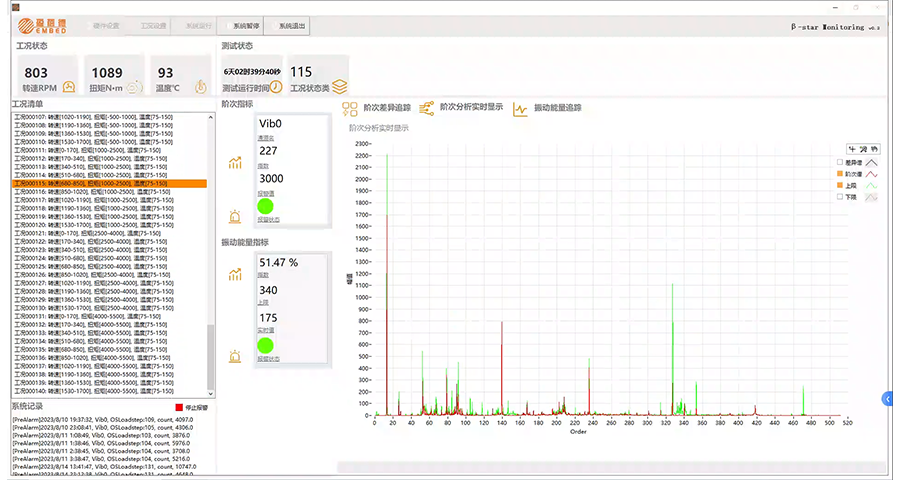Click the alarm bell icon in 阶次指标
900x480 pixels.
pos(235,216)
